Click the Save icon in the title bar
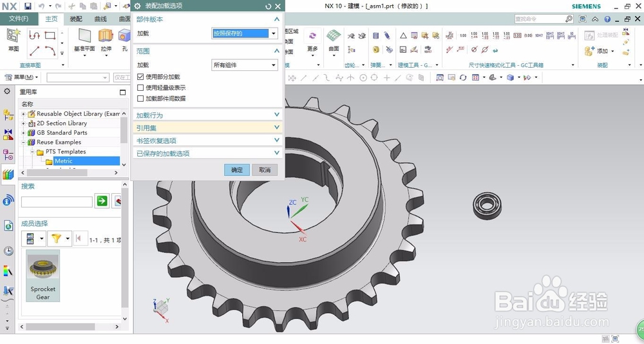 (28, 6)
